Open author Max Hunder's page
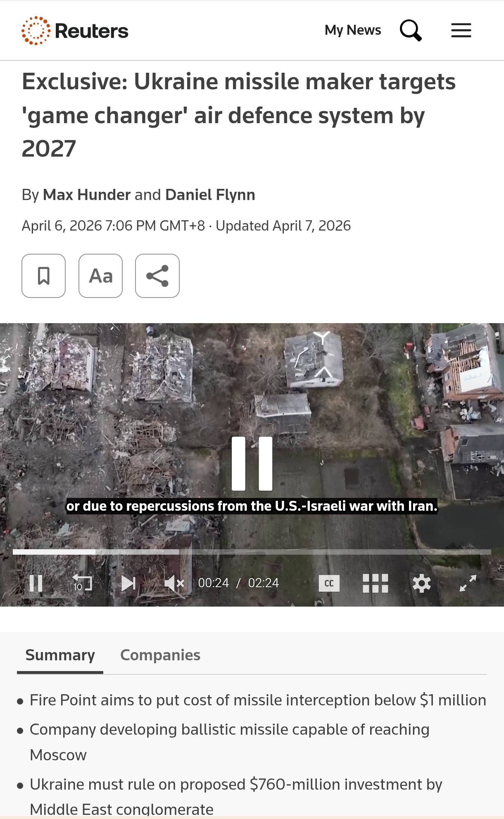Image resolution: width=504 pixels, height=819 pixels. pyautogui.click(x=87, y=195)
